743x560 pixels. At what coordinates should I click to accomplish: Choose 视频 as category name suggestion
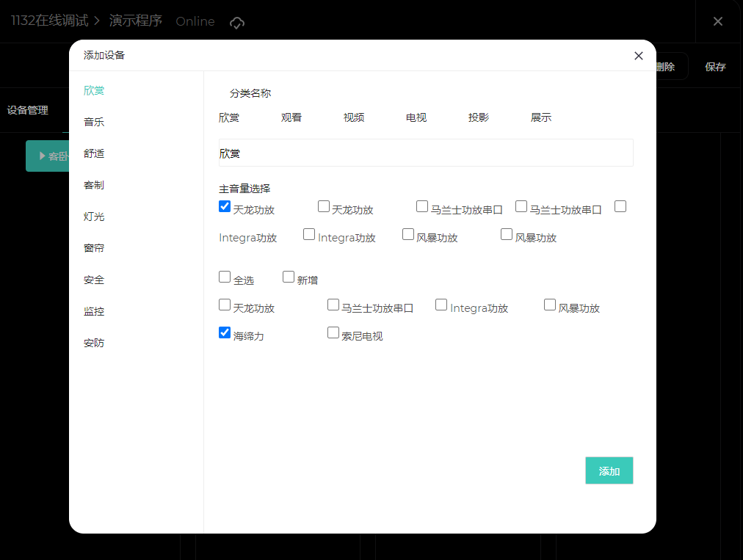tap(354, 117)
